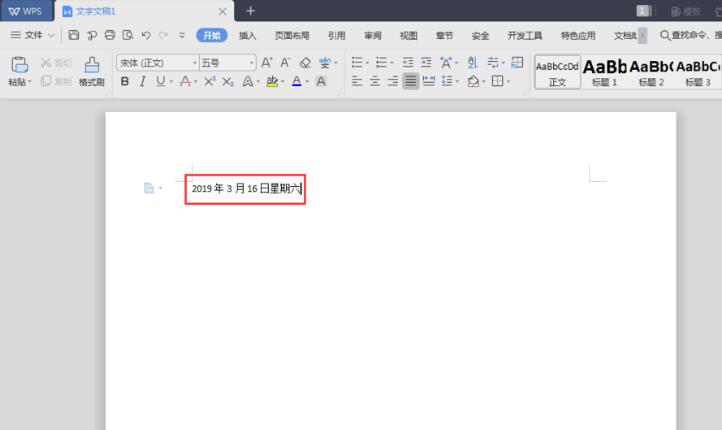Open Chinese layout (A with arrows) tool

click(x=446, y=62)
